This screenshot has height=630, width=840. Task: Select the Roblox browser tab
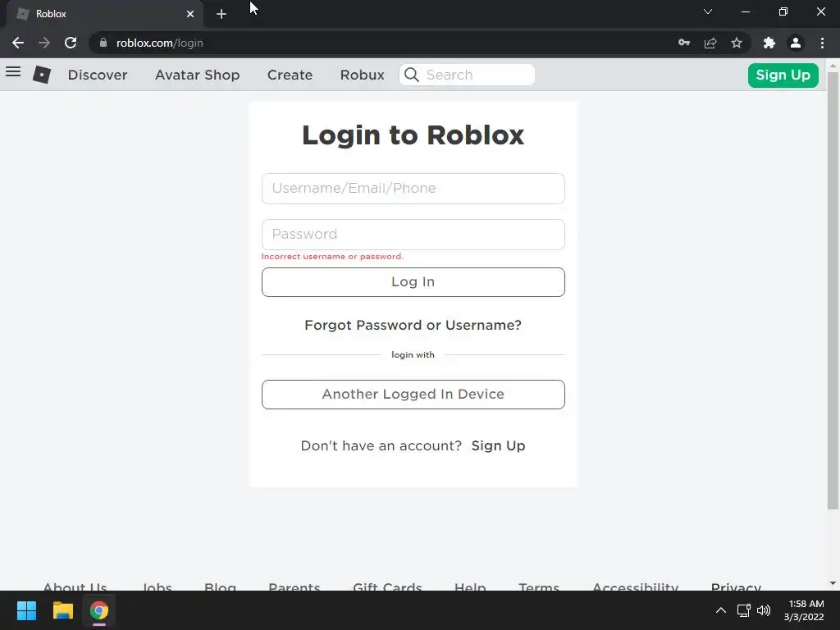104,14
